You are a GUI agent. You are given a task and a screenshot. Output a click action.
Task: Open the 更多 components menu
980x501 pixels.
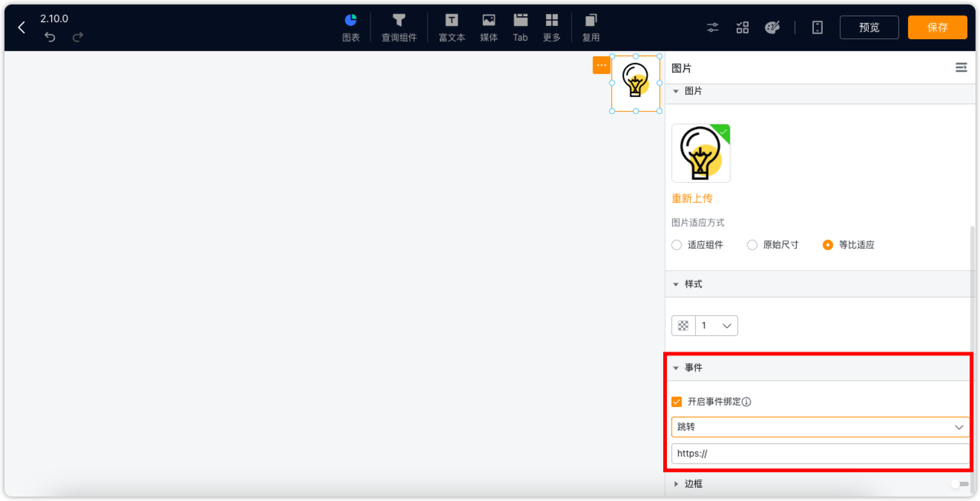pyautogui.click(x=551, y=27)
